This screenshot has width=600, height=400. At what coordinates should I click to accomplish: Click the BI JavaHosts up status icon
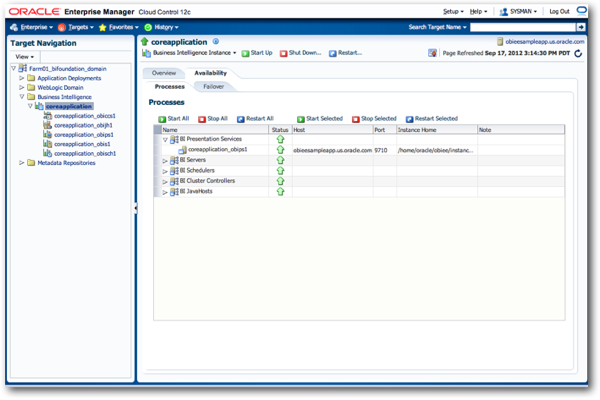(x=280, y=191)
